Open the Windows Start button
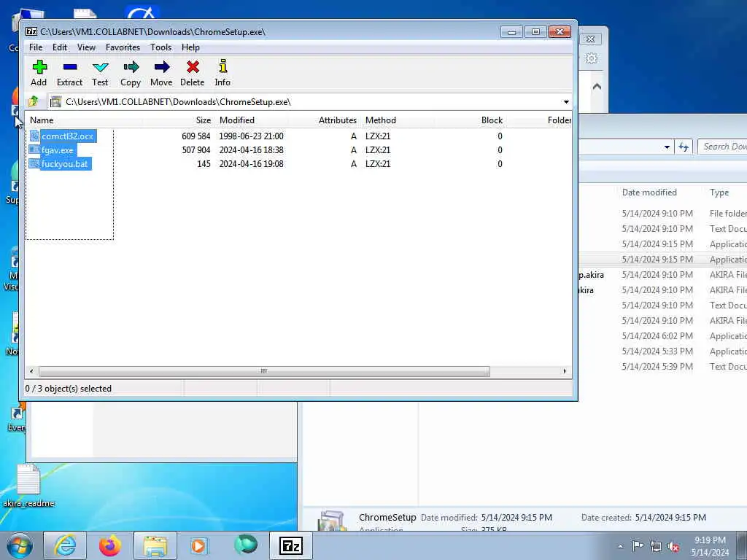The image size is (747, 560). point(19,545)
